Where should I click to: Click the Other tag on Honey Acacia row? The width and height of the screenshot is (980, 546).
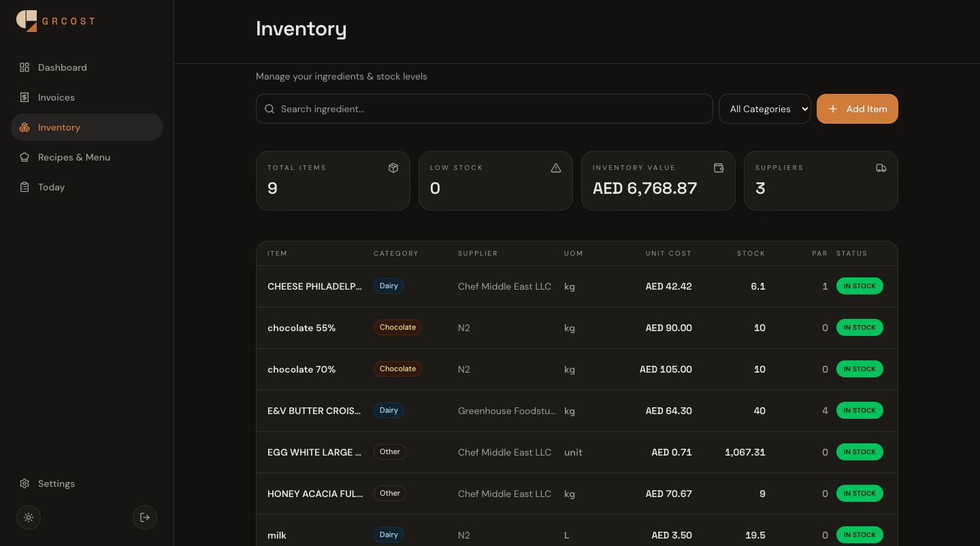pyautogui.click(x=390, y=494)
